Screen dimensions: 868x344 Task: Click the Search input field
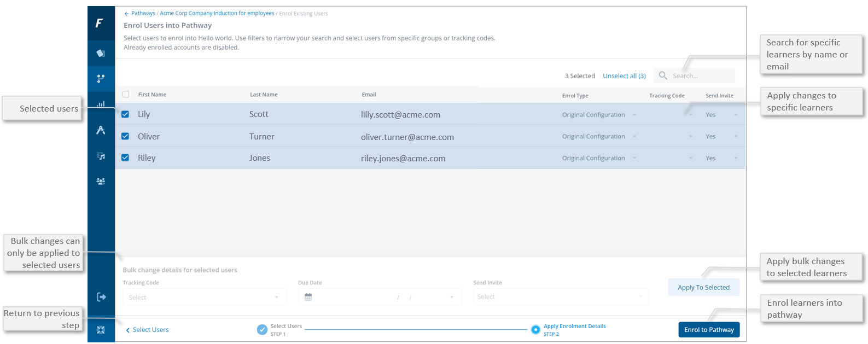point(701,76)
